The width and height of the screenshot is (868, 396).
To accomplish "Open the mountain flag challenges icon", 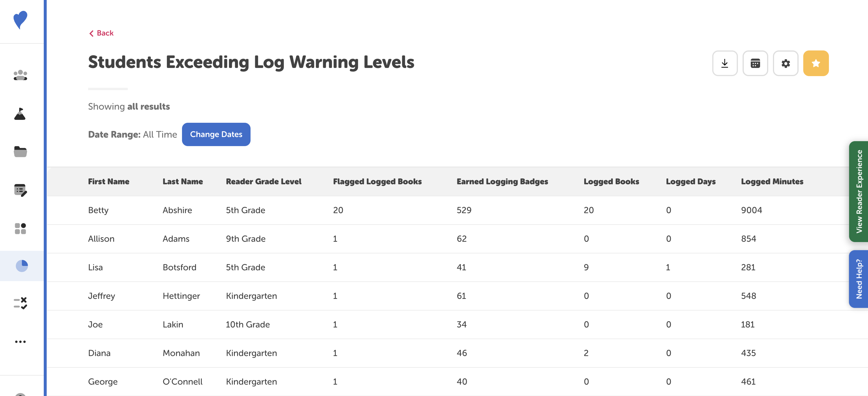I will pyautogui.click(x=20, y=114).
